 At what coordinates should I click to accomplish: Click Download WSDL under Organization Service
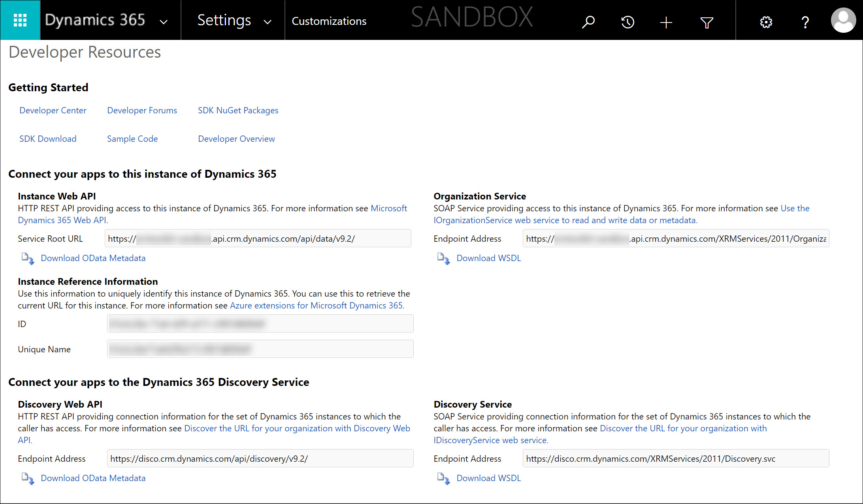(489, 258)
